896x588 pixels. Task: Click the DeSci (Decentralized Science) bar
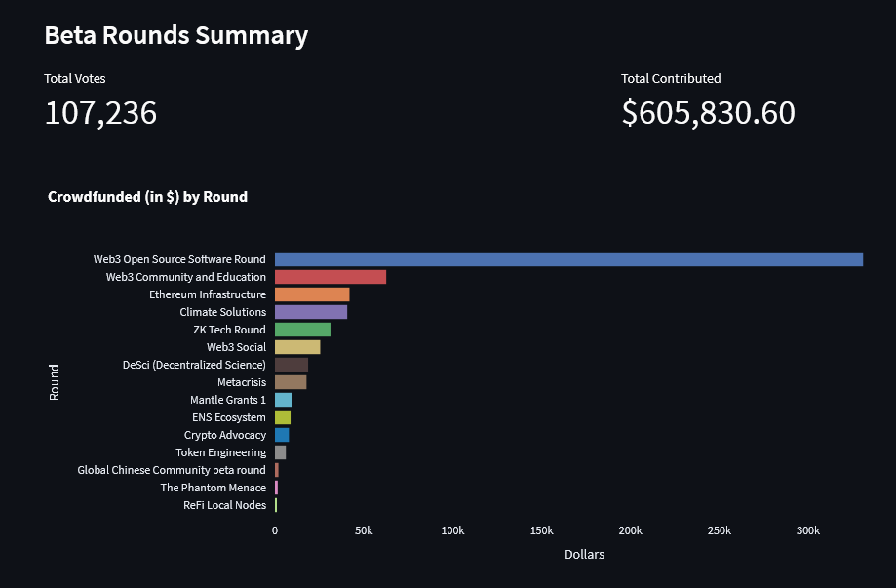[292, 365]
